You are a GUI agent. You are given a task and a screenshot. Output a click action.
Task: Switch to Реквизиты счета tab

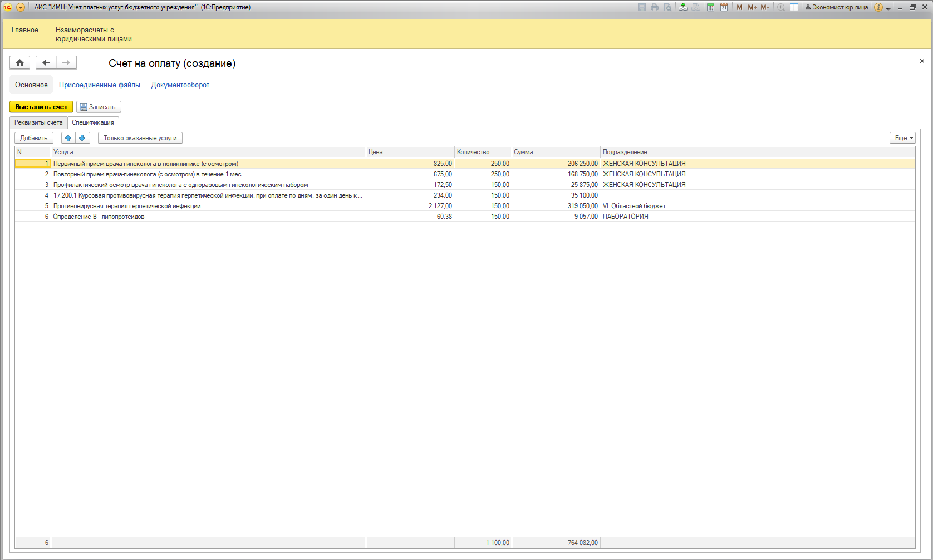38,122
